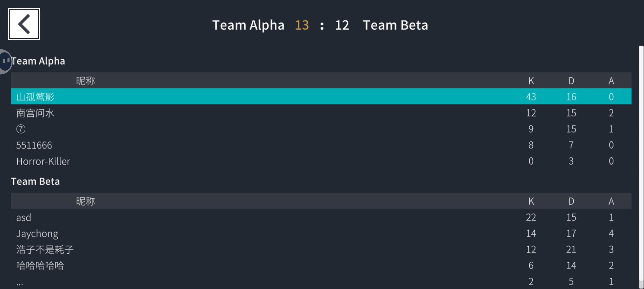Click Team Alpha's D column header
Viewport: 644px width, 289px height.
click(571, 81)
